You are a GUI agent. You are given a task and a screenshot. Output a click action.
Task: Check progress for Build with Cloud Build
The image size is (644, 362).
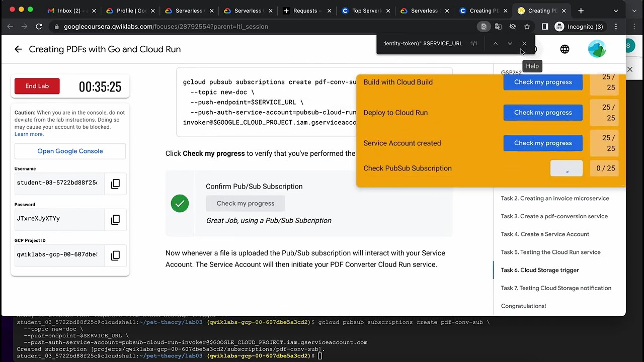pos(543,82)
